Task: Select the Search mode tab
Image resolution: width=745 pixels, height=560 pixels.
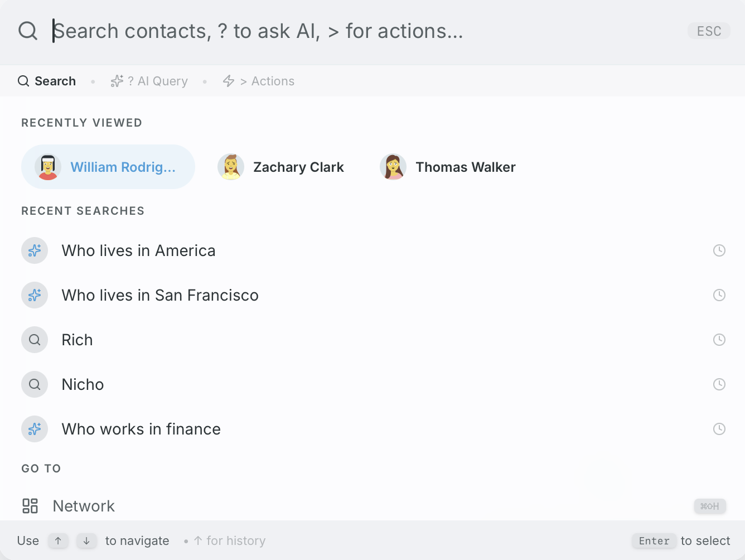Action: click(x=47, y=81)
